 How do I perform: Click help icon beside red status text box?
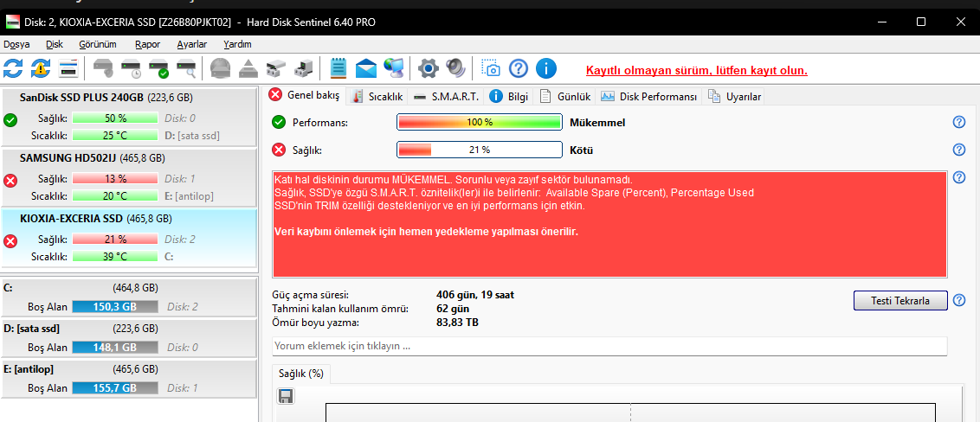point(959,178)
